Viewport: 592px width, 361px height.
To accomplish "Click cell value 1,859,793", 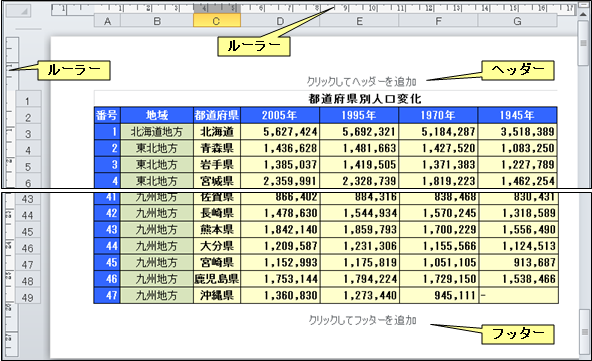I will [x=359, y=230].
